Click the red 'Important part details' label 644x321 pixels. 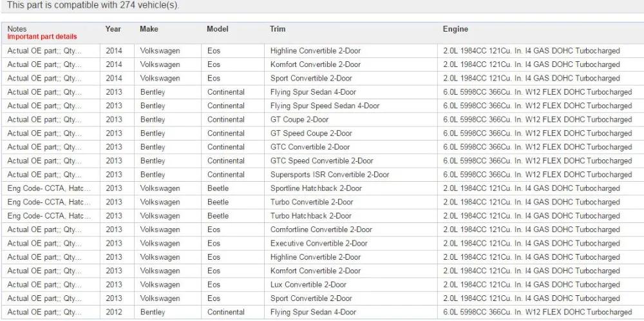point(42,37)
